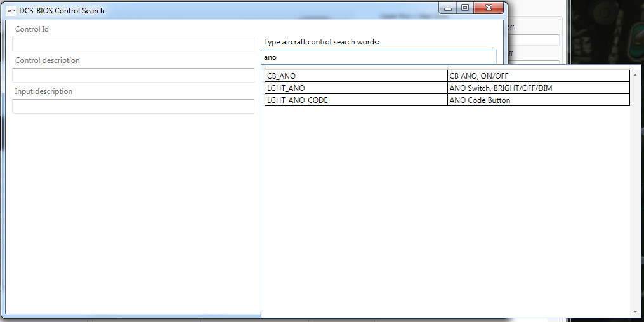Click the Input description input field
This screenshot has height=322, width=644.
(x=133, y=106)
